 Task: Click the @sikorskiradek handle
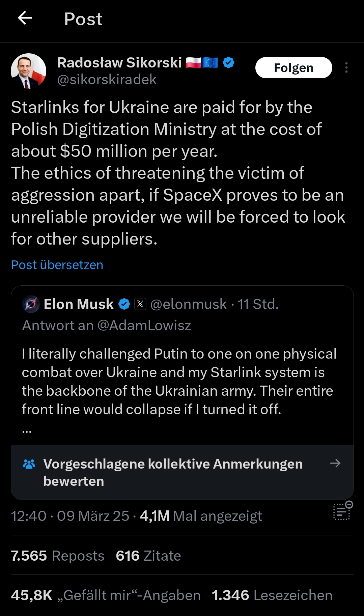107,80
